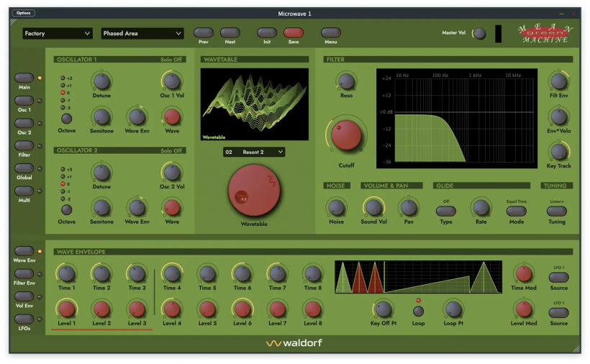Click the Key Track knob
The width and height of the screenshot is (590, 364).
pyautogui.click(x=559, y=152)
